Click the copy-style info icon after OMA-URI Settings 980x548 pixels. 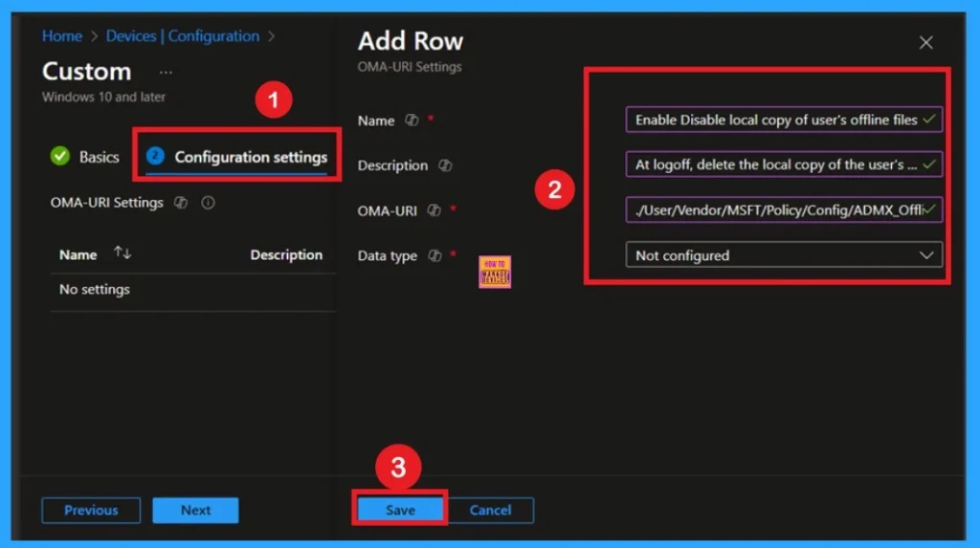[x=181, y=203]
